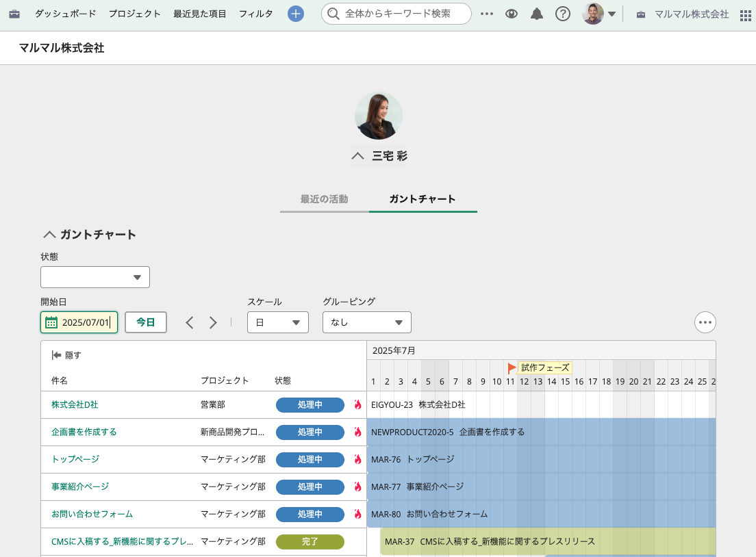Click the flame icon in the 企画書を作成する row
This screenshot has width=756, height=557.
(357, 432)
